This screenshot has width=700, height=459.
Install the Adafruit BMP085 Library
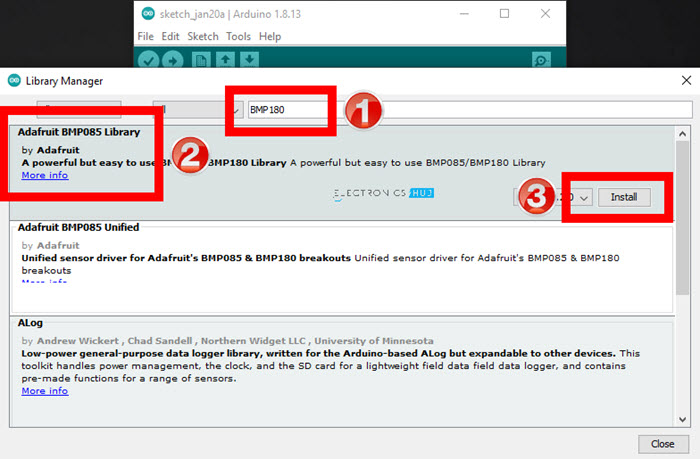click(x=624, y=197)
